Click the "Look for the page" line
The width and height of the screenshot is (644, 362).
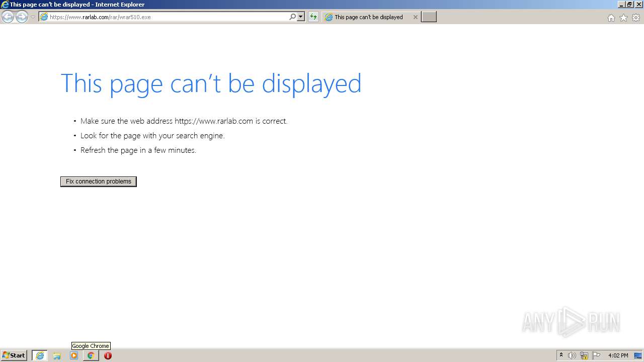(152, 136)
